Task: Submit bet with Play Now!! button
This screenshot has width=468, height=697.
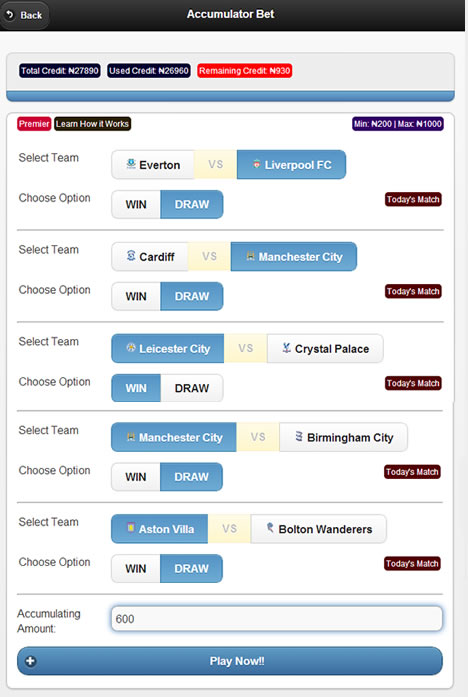Action: 230,661
